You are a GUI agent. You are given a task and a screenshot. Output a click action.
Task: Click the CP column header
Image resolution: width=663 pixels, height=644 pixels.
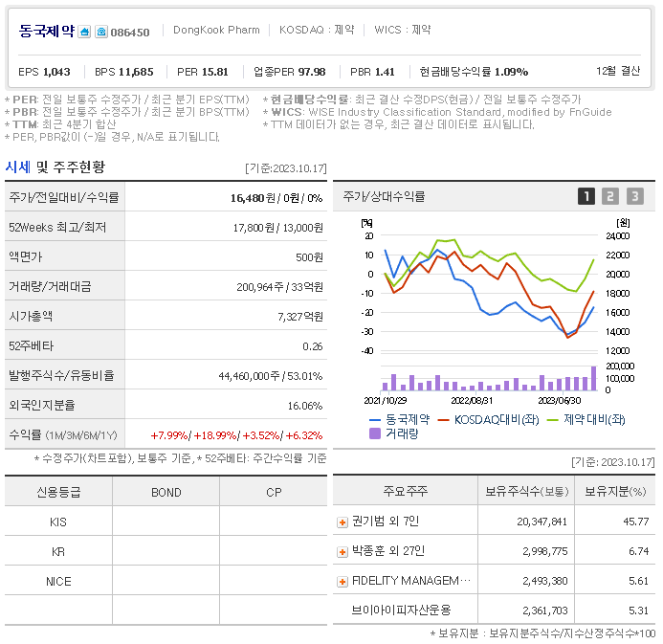click(x=274, y=492)
